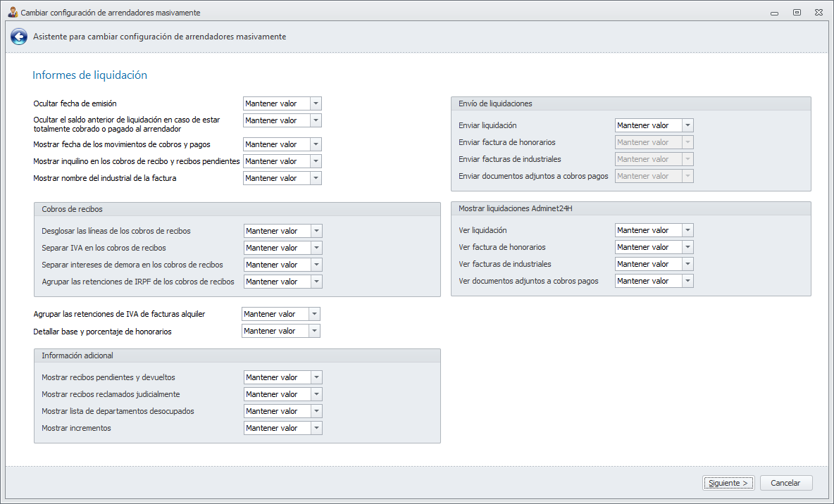Expand 'Mostrar nombre del industrial' combo box

pos(316,178)
